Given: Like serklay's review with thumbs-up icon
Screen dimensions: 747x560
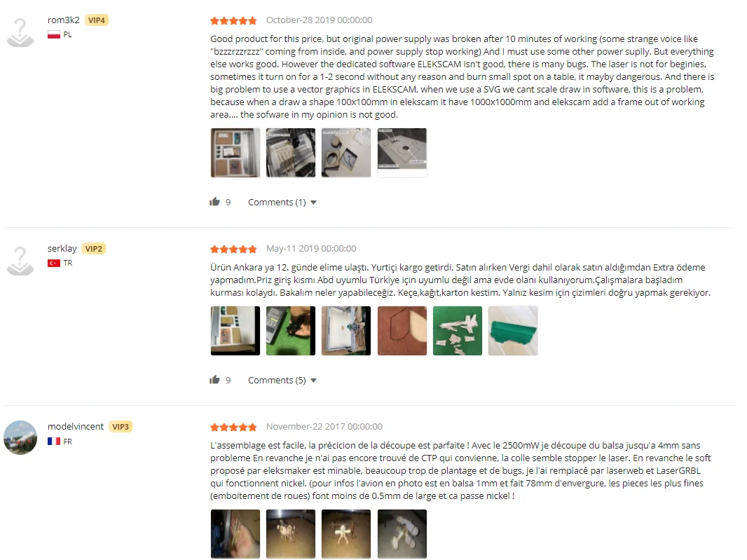Looking at the screenshot, I should pyautogui.click(x=214, y=380).
